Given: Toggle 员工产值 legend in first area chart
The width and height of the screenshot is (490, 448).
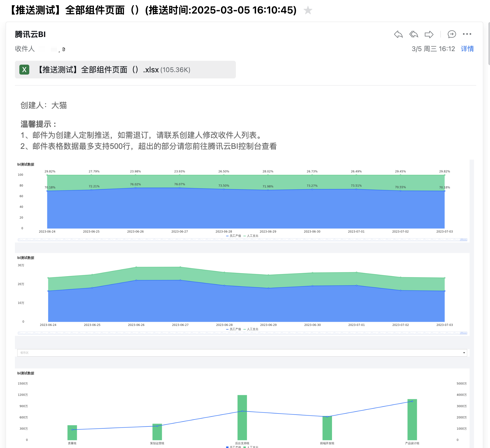Looking at the screenshot, I should coord(234,236).
